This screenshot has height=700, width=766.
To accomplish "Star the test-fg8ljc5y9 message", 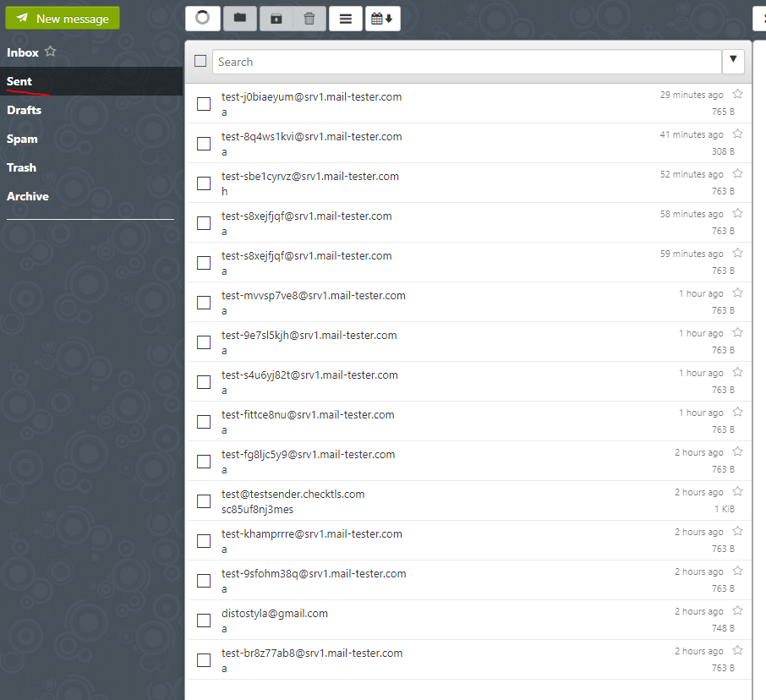I will [x=737, y=451].
